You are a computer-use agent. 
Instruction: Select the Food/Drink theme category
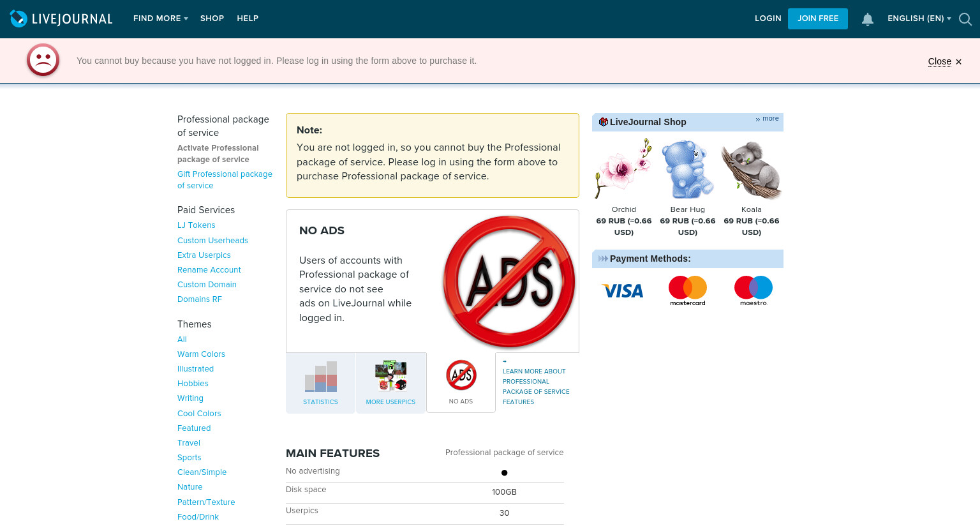[x=198, y=517]
